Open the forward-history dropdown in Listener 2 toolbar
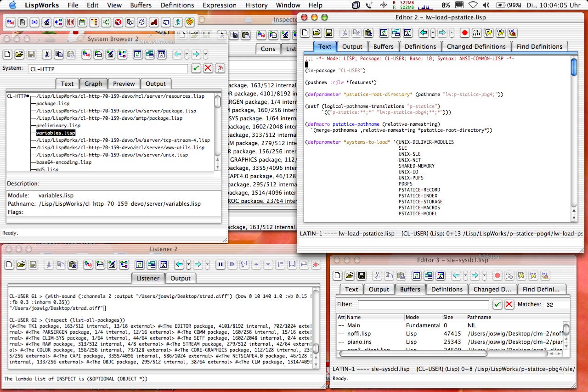This screenshot has height=392, width=588. [207, 264]
